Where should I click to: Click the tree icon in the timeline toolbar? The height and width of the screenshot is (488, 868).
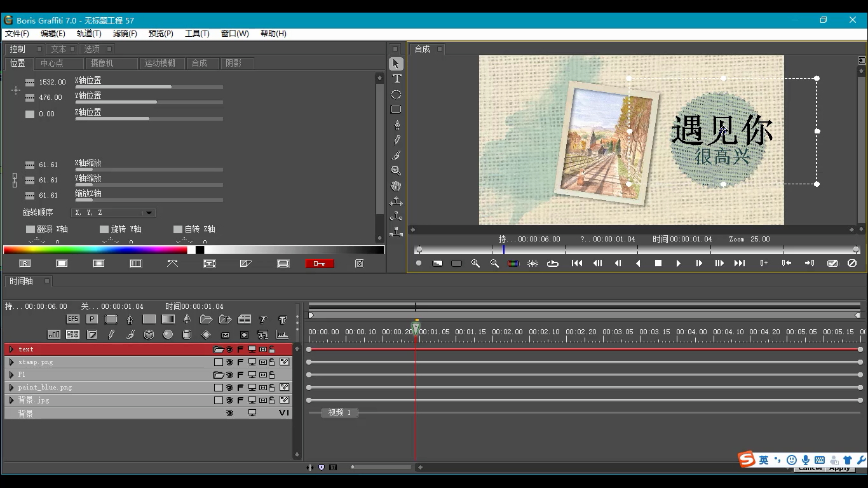187,319
